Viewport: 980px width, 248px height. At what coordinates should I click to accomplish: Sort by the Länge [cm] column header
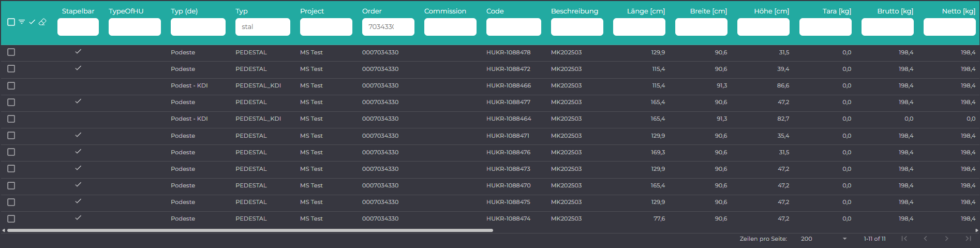[646, 11]
